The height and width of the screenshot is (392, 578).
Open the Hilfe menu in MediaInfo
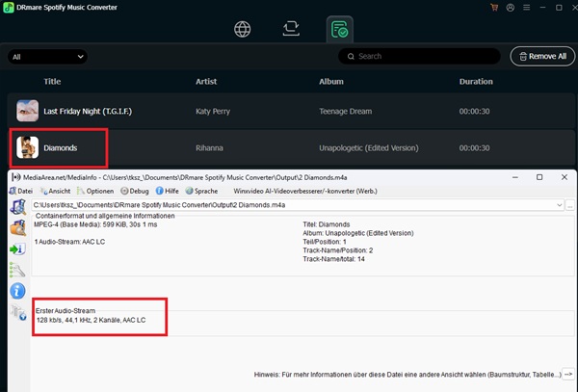click(x=167, y=191)
